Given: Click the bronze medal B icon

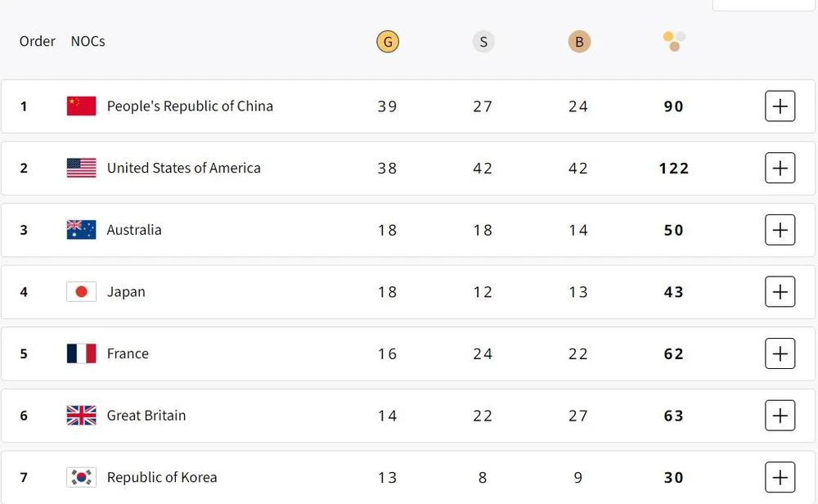Looking at the screenshot, I should click(579, 41).
